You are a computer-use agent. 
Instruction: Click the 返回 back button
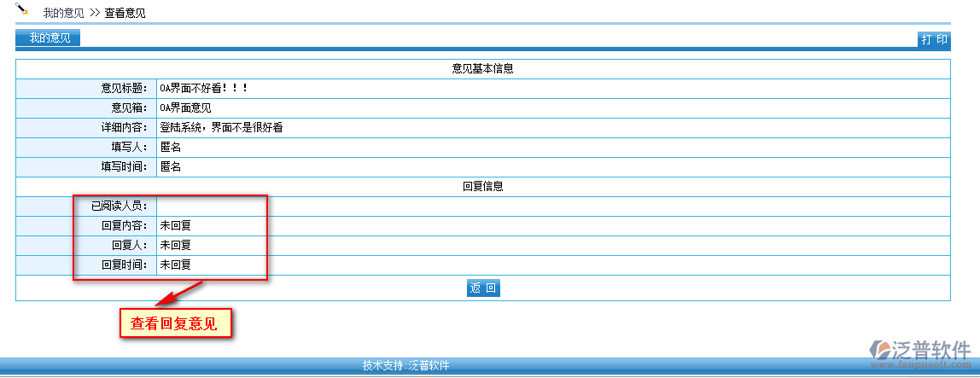[x=483, y=288]
